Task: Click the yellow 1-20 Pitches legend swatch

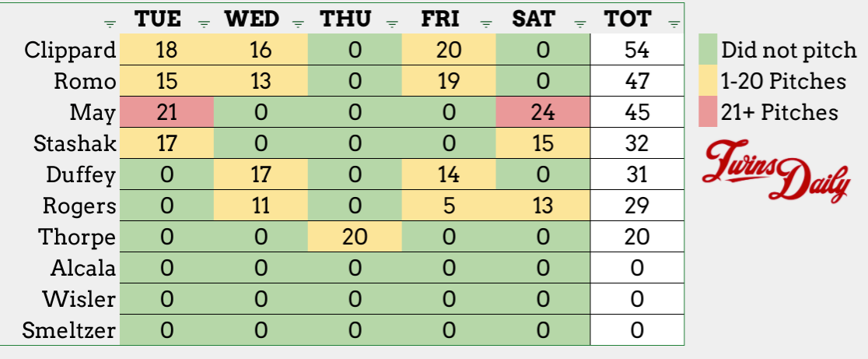Action: pyautogui.click(x=706, y=81)
